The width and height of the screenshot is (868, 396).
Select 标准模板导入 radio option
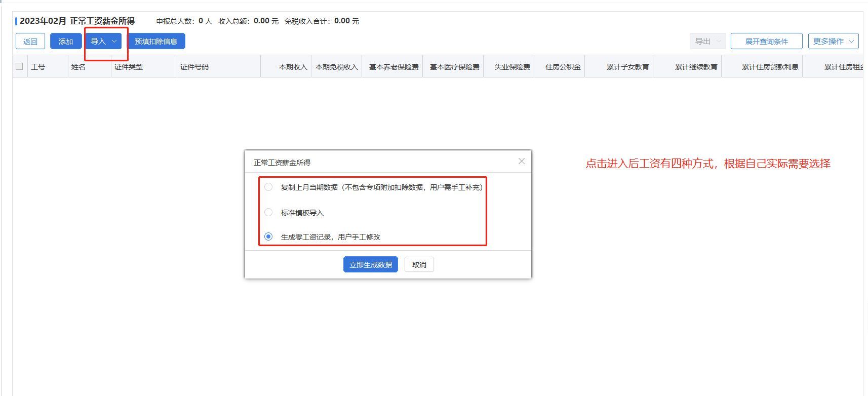click(268, 212)
